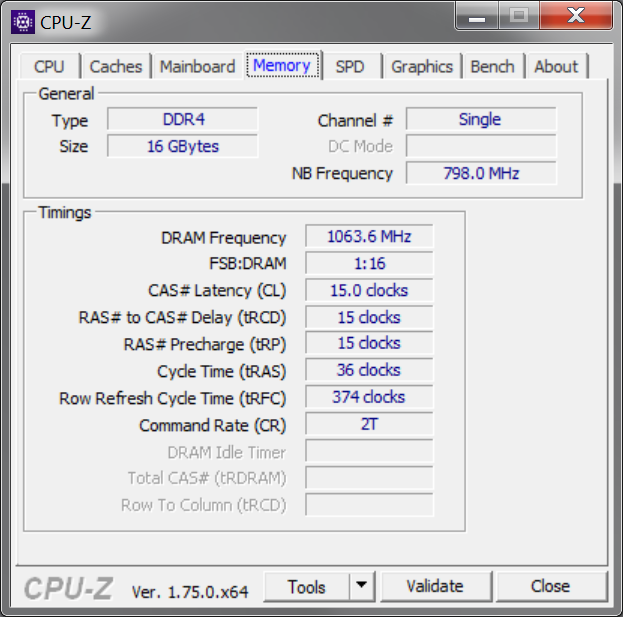Click the empty DC Mode field
The height and width of the screenshot is (617, 623).
pyautogui.click(x=481, y=146)
